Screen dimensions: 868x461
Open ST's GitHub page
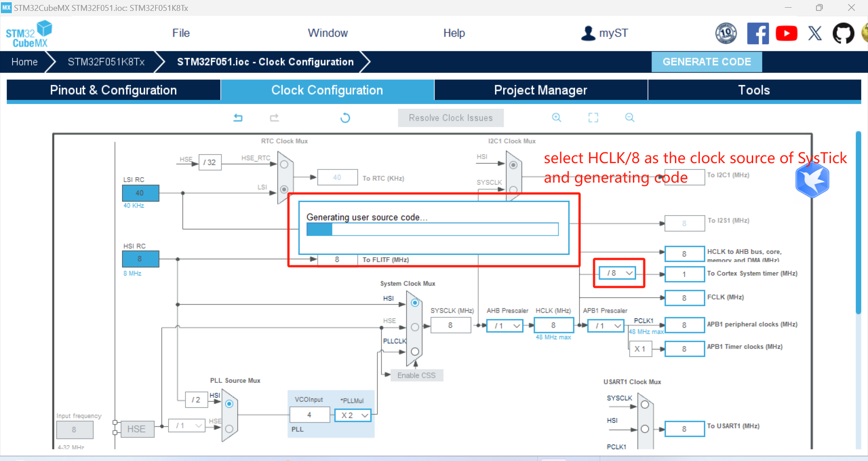click(x=843, y=33)
